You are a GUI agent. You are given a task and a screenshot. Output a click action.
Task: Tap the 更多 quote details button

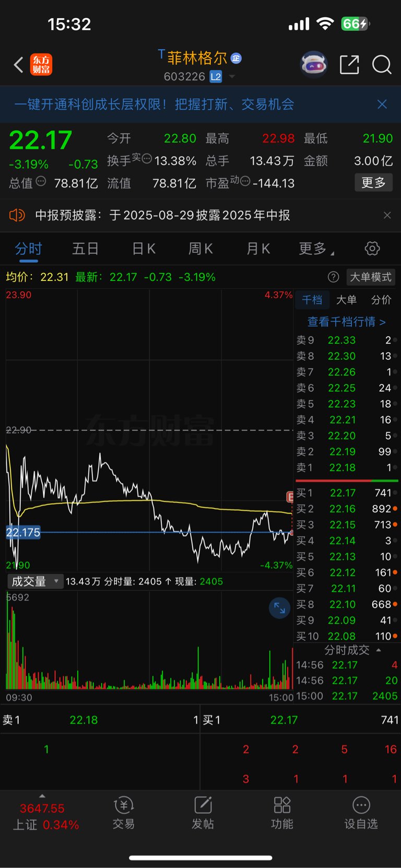coord(373,183)
